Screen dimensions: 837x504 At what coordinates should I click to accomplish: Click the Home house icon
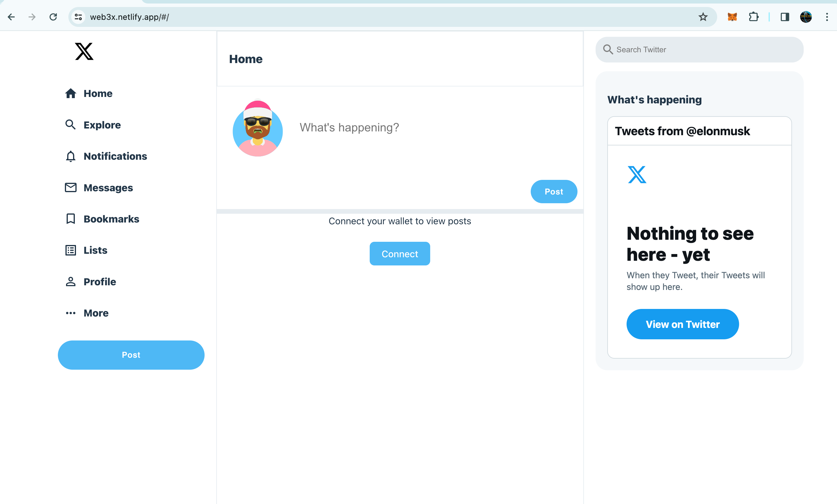pos(70,93)
